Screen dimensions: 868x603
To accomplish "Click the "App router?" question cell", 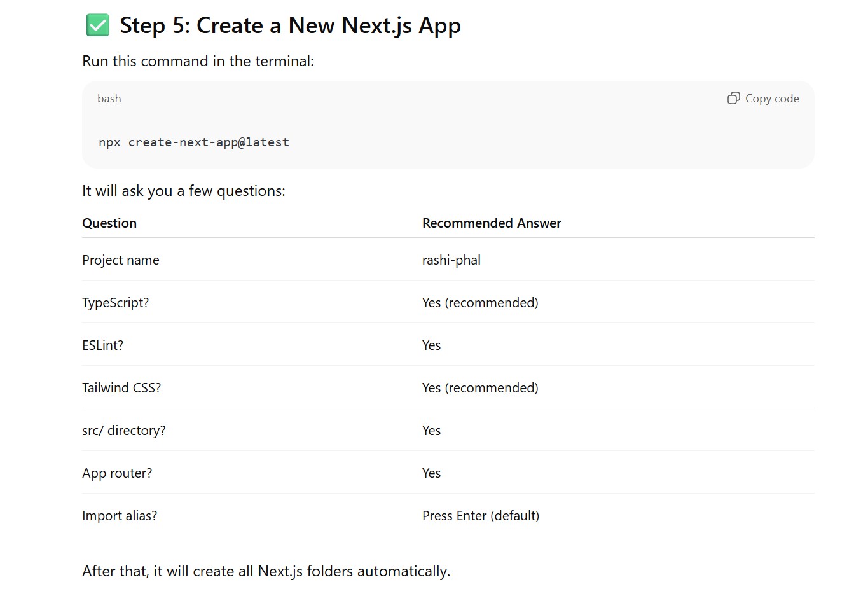I will click(117, 473).
